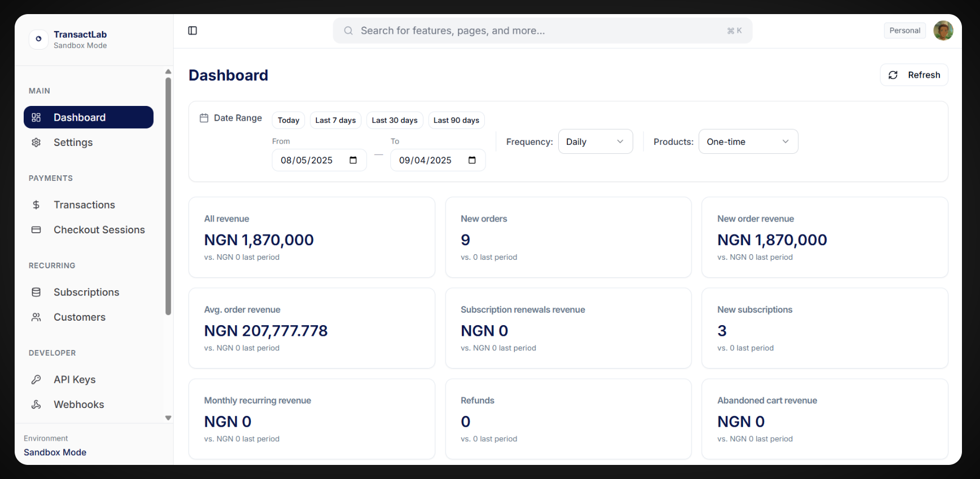Open the Personal workspace switcher
This screenshot has height=479, width=980.
pyautogui.click(x=904, y=30)
